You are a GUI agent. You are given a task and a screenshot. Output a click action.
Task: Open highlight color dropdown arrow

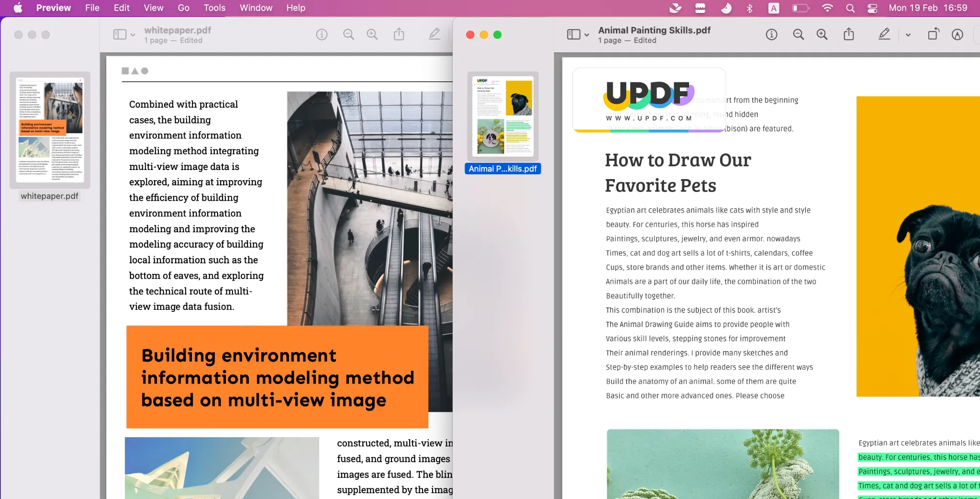pyautogui.click(x=908, y=35)
